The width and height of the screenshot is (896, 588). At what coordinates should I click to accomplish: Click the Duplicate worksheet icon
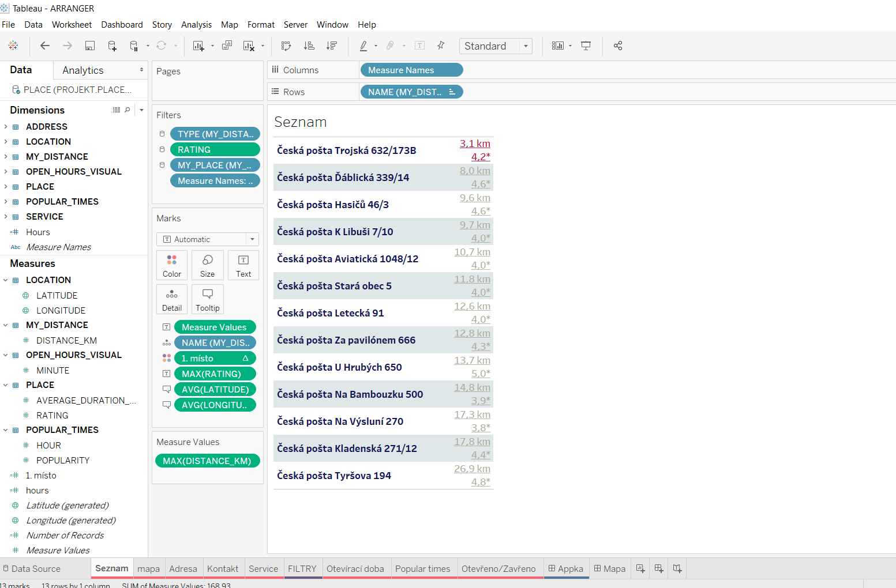(227, 46)
